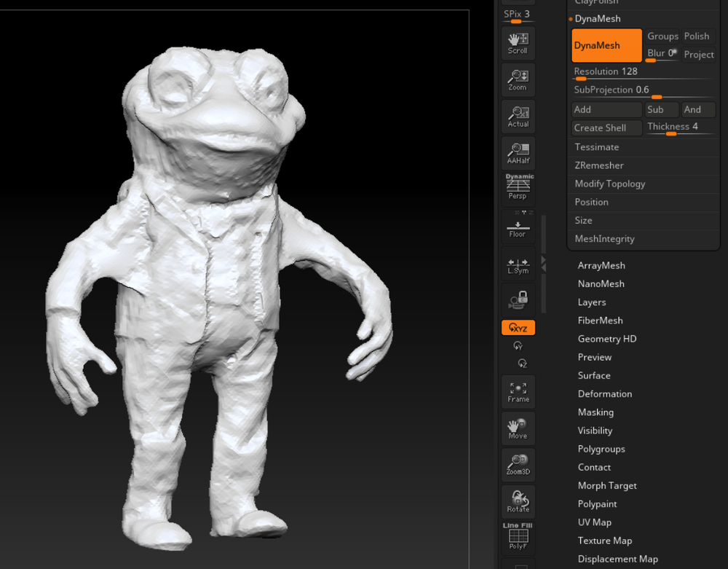Enable L.Sym local symmetry
The height and width of the screenshot is (569, 728).
tap(518, 263)
